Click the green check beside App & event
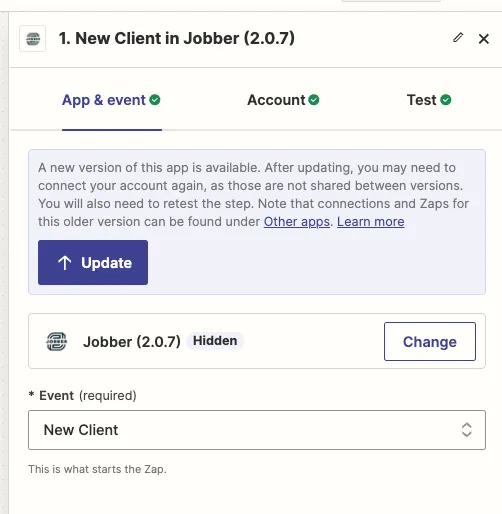Screen dimensions: 502x514 click(x=155, y=100)
